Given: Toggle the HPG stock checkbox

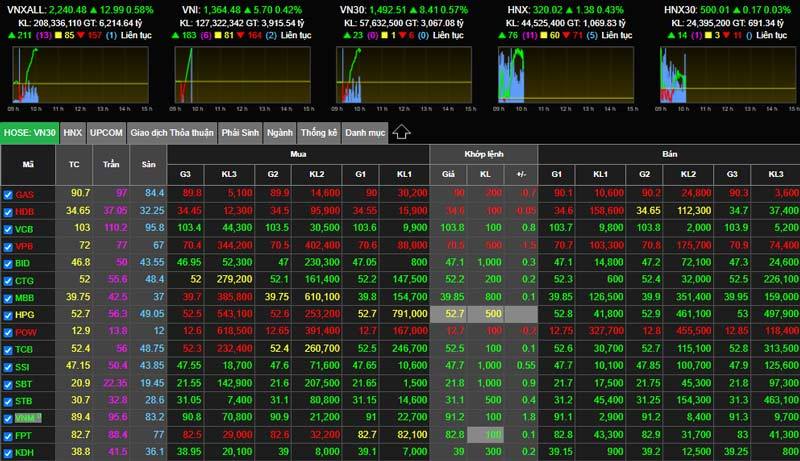Looking at the screenshot, I should pyautogui.click(x=8, y=315).
